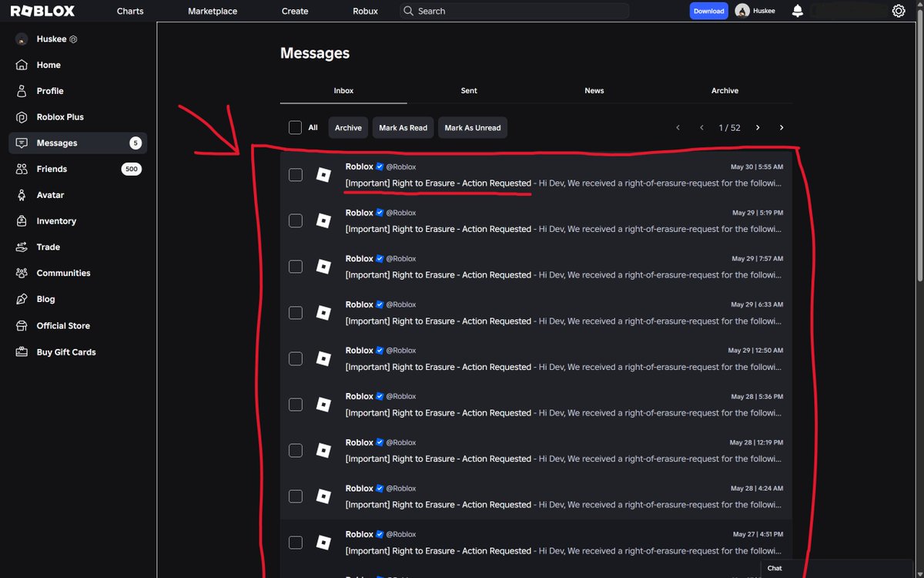Open Avatar in the sidebar
The height and width of the screenshot is (578, 924).
(x=50, y=195)
